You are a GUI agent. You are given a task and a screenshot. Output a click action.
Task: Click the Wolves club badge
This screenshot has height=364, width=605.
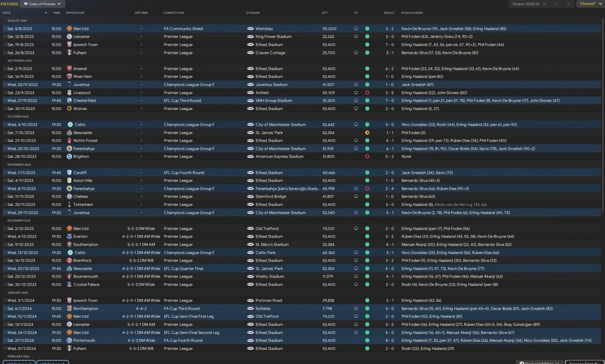pos(69,109)
